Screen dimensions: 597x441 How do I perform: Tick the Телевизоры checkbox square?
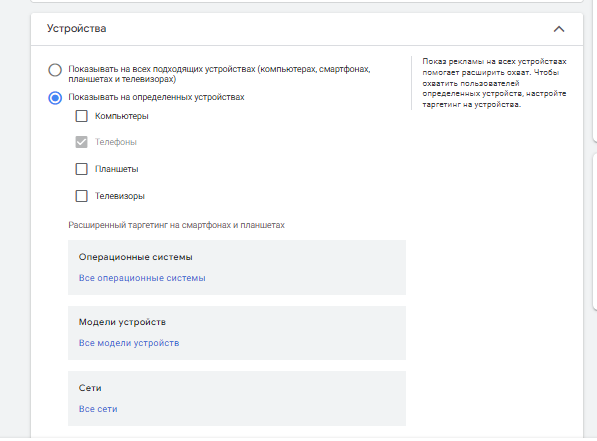81,196
